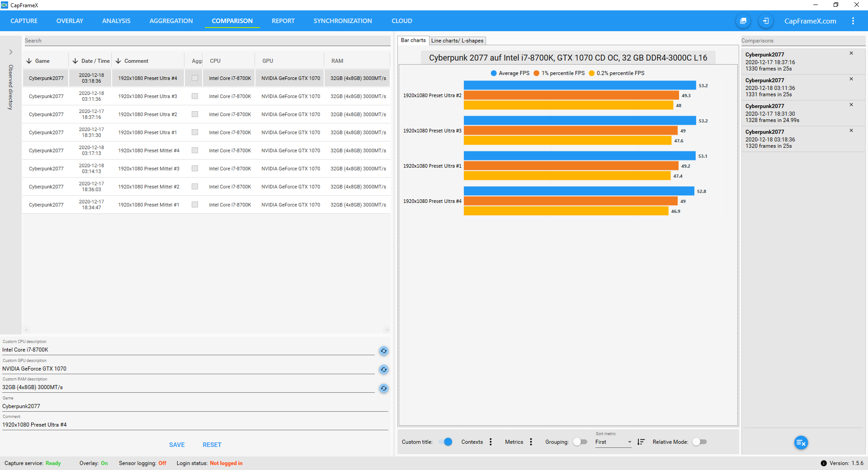
Task: Toggle 1% percentile FPS legend marker
Action: [536, 73]
